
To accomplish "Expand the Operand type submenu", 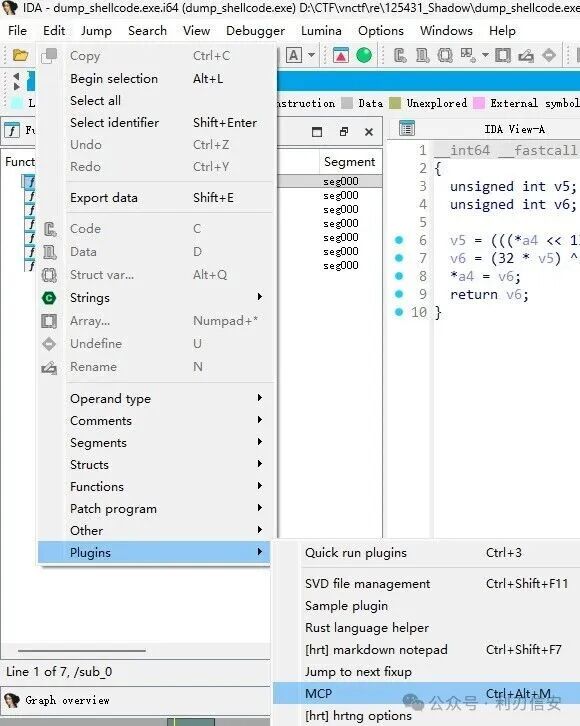I will pyautogui.click(x=154, y=399).
